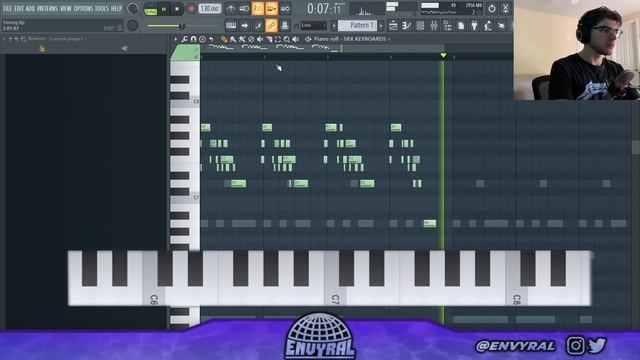Image resolution: width=640 pixels, height=360 pixels.
Task: Click the 0:07:11 time display
Action: 324,9
